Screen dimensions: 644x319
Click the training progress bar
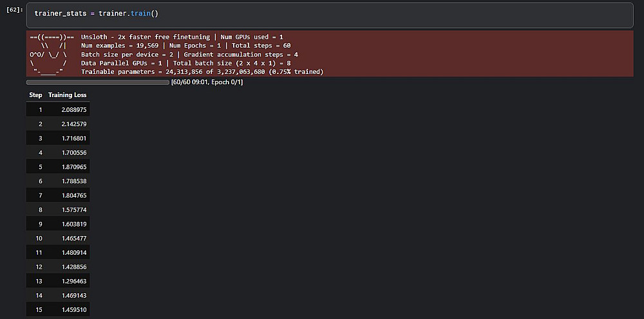(97, 82)
